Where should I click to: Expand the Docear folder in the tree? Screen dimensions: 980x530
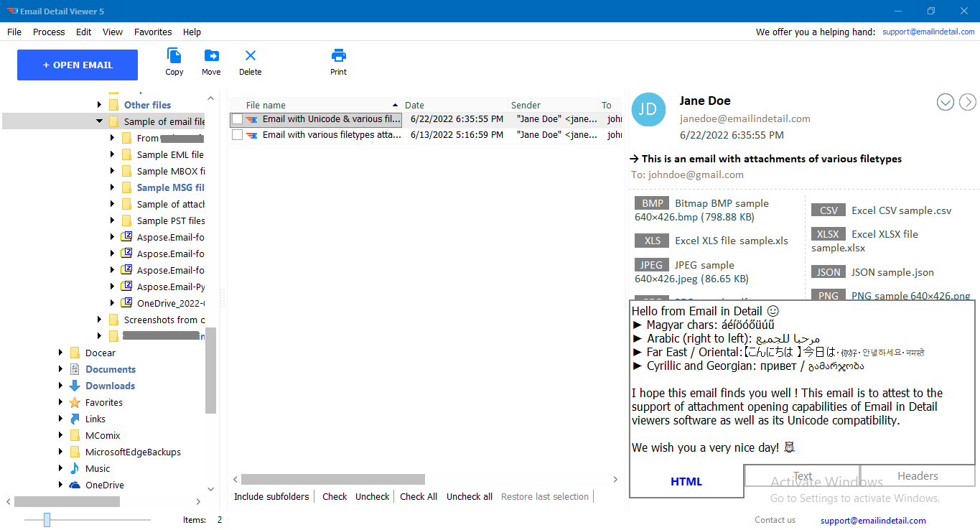[x=60, y=353]
